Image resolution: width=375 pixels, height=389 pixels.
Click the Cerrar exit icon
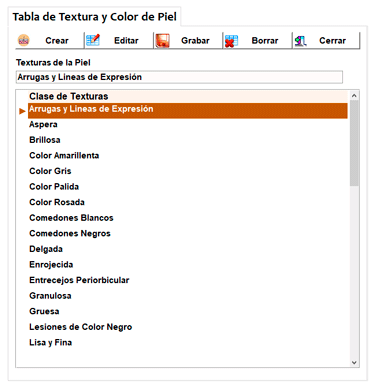(x=300, y=41)
